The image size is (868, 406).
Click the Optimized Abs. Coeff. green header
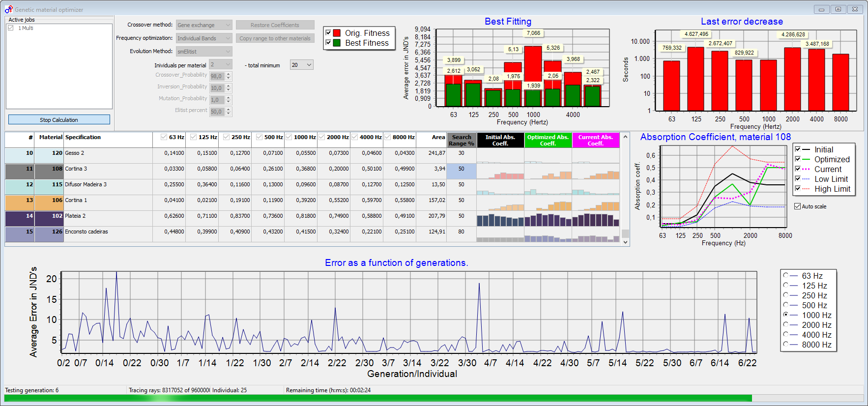pyautogui.click(x=548, y=140)
